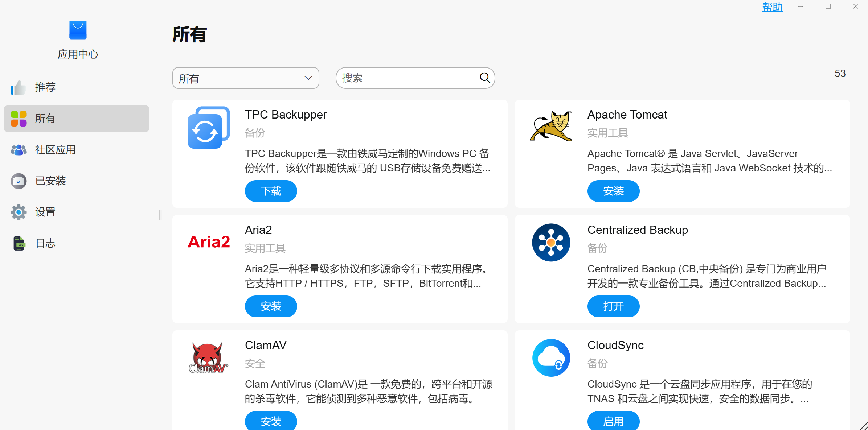Click the Aria2 app title text
The width and height of the screenshot is (868, 430).
coord(258,230)
